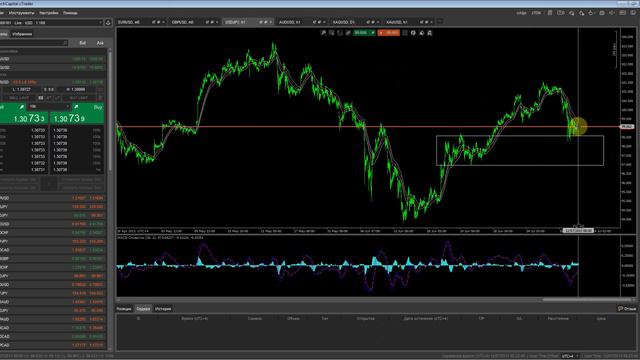
Task: Sort orders by the Цена column
Action: (x=601, y=318)
